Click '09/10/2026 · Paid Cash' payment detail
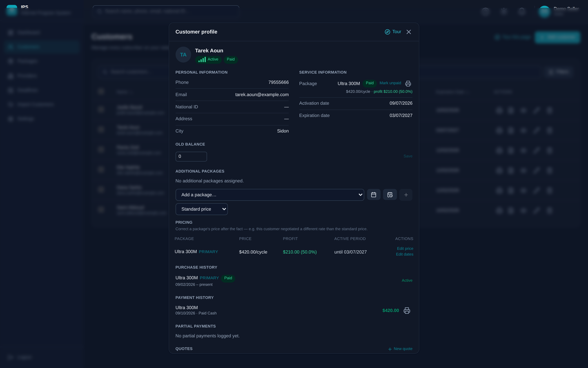This screenshot has height=368, width=588. pos(196,313)
